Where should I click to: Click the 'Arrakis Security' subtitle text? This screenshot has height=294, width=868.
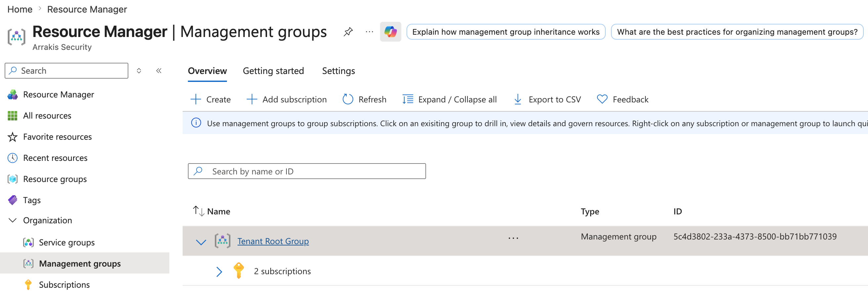[x=62, y=47]
